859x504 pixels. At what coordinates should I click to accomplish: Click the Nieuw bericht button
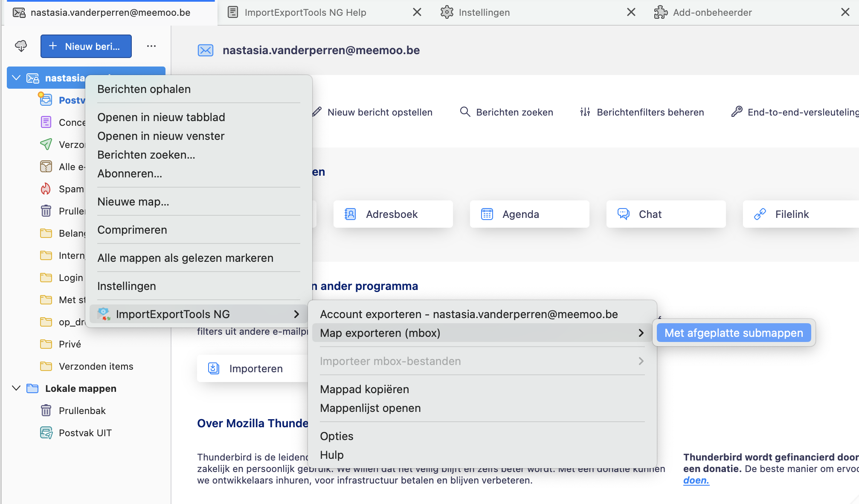tap(86, 46)
